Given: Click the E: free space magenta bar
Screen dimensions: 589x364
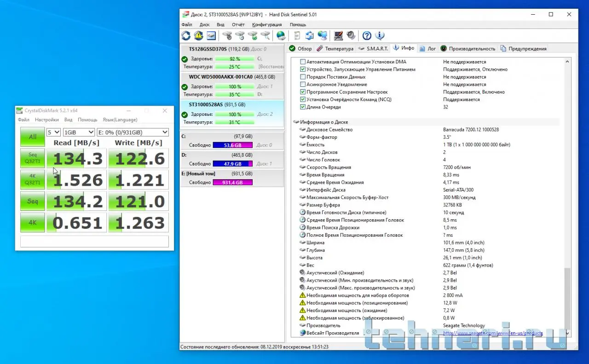Looking at the screenshot, I should [x=232, y=182].
